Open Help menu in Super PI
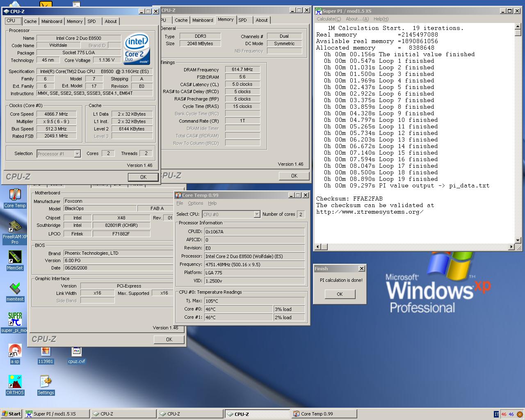Screen dimensions: 525x420 click(381, 19)
